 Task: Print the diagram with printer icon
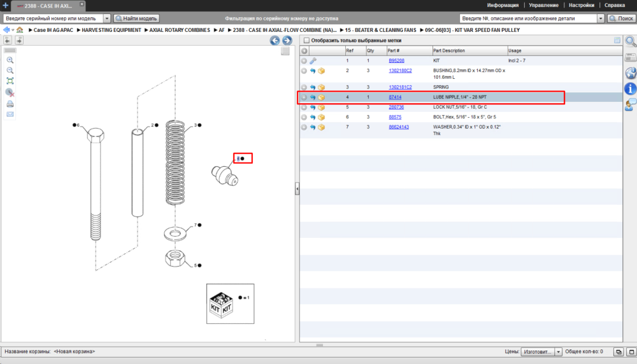[10, 104]
